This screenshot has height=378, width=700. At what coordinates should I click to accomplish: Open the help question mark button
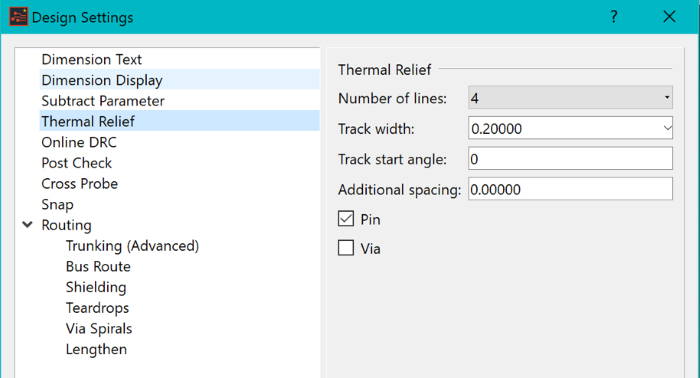[x=614, y=17]
